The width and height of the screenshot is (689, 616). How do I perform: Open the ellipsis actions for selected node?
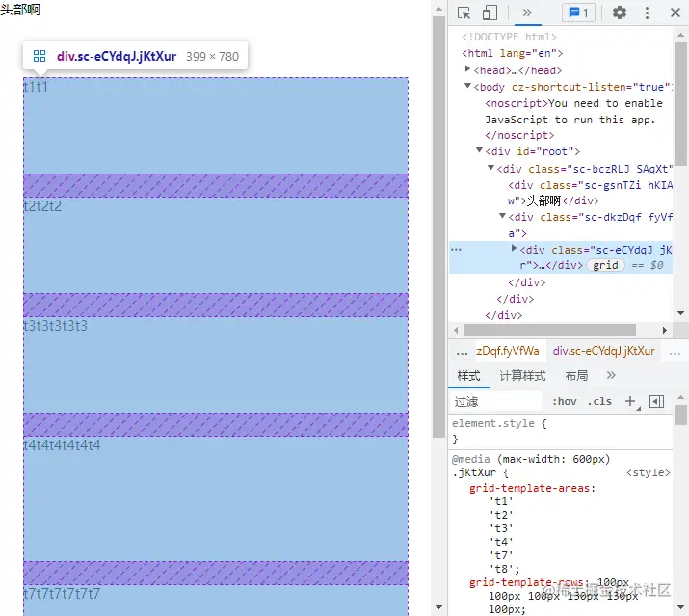[456, 250]
